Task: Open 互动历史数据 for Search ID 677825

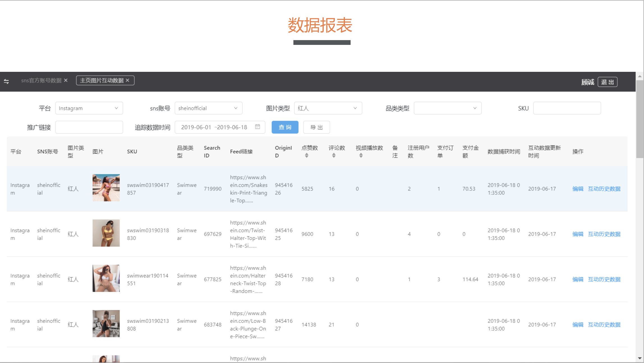Action: [604, 279]
